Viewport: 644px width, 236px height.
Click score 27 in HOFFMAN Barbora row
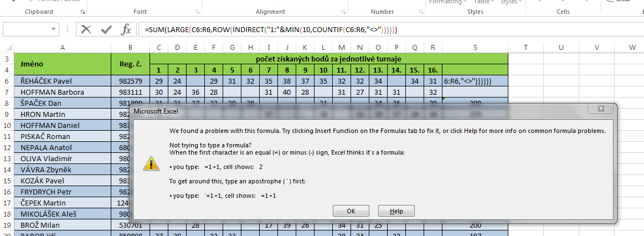[360, 92]
